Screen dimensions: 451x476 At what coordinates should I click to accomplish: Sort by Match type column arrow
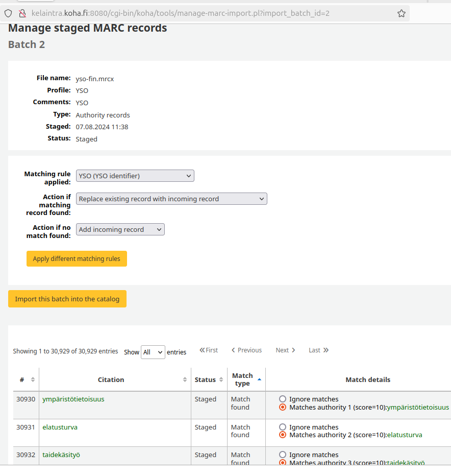click(x=259, y=379)
